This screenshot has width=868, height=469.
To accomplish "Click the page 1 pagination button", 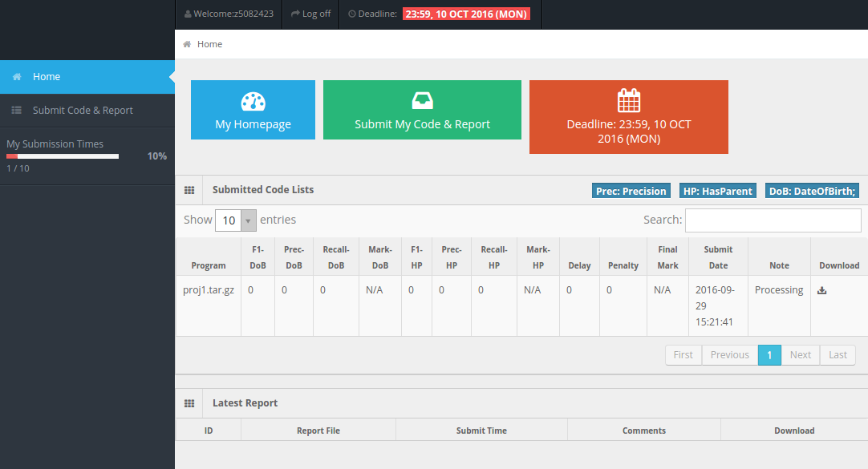I will point(769,355).
